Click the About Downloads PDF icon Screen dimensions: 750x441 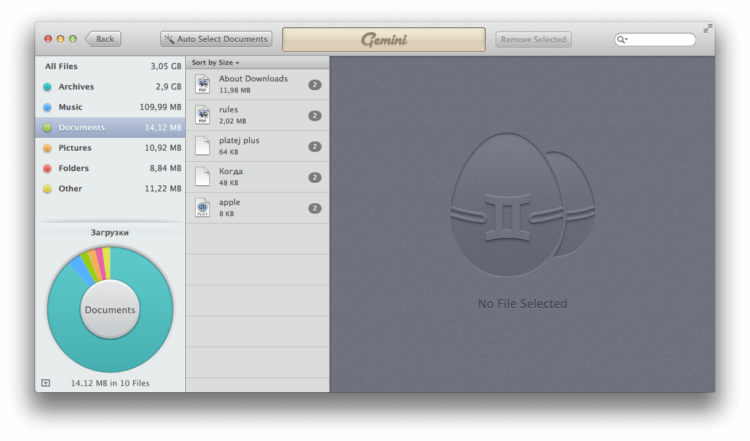click(203, 84)
